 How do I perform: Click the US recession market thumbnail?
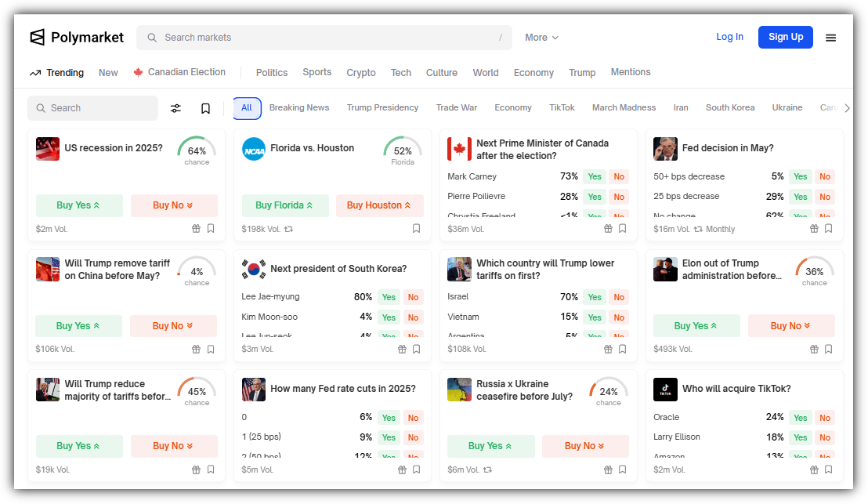coord(48,149)
